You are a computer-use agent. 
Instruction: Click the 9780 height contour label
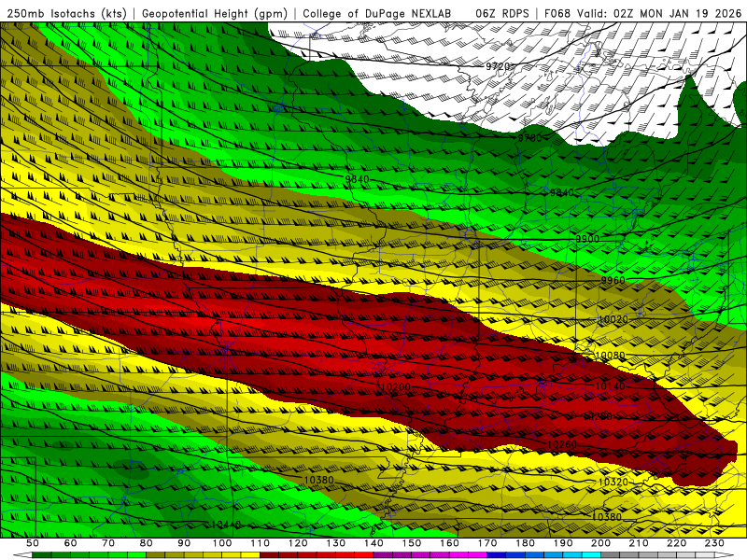(x=529, y=138)
